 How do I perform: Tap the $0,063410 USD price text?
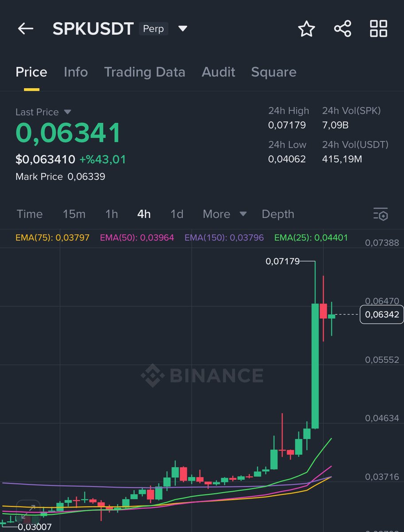click(x=45, y=159)
